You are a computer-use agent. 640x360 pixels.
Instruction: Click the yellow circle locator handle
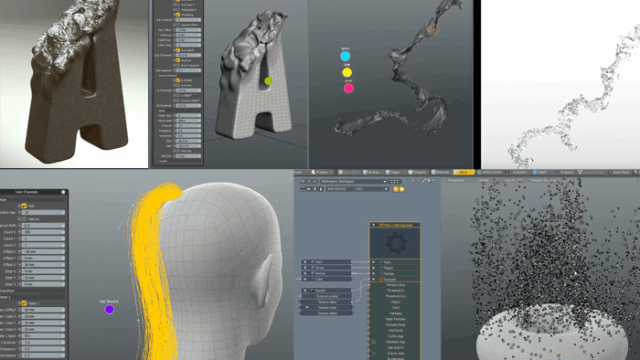(347, 73)
